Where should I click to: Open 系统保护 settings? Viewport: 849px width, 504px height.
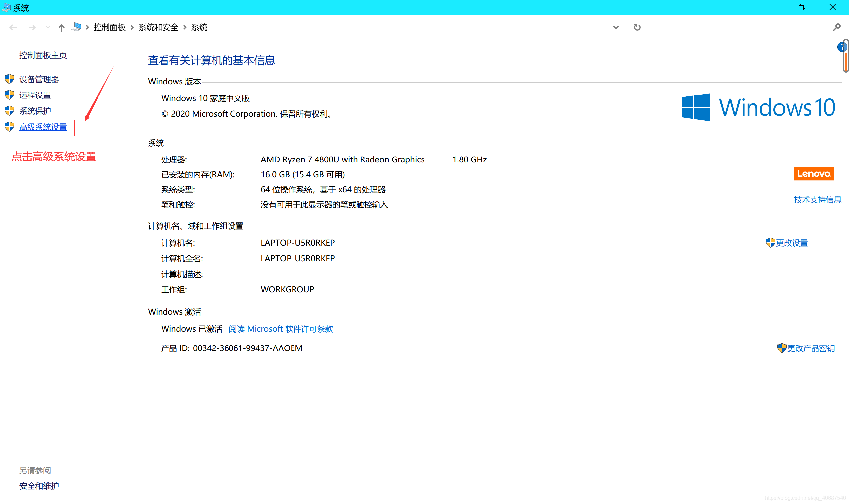(x=34, y=111)
